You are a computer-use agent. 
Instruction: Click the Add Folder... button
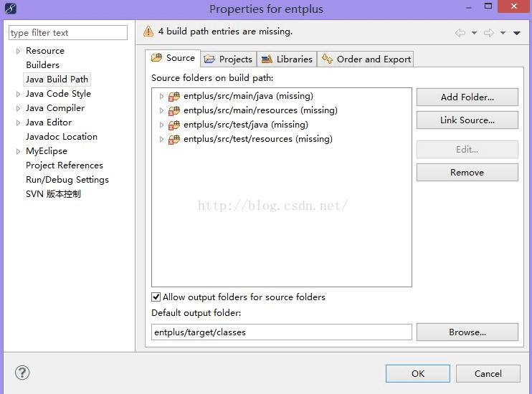coord(467,97)
